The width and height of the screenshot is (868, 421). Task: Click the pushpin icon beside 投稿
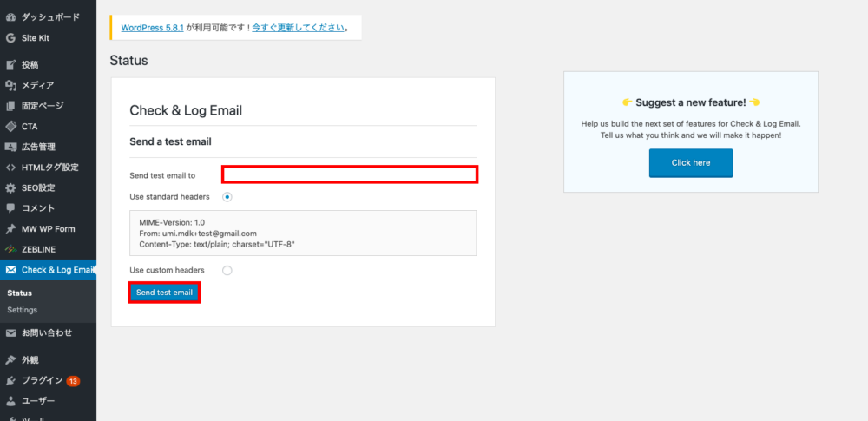pyautogui.click(x=10, y=65)
